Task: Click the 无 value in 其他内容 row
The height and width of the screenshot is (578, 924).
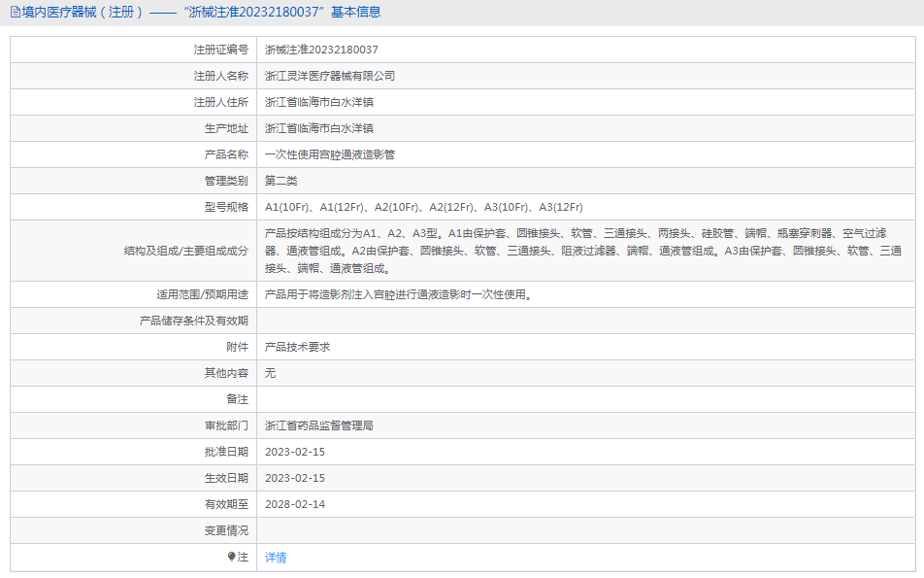Action: (x=270, y=373)
